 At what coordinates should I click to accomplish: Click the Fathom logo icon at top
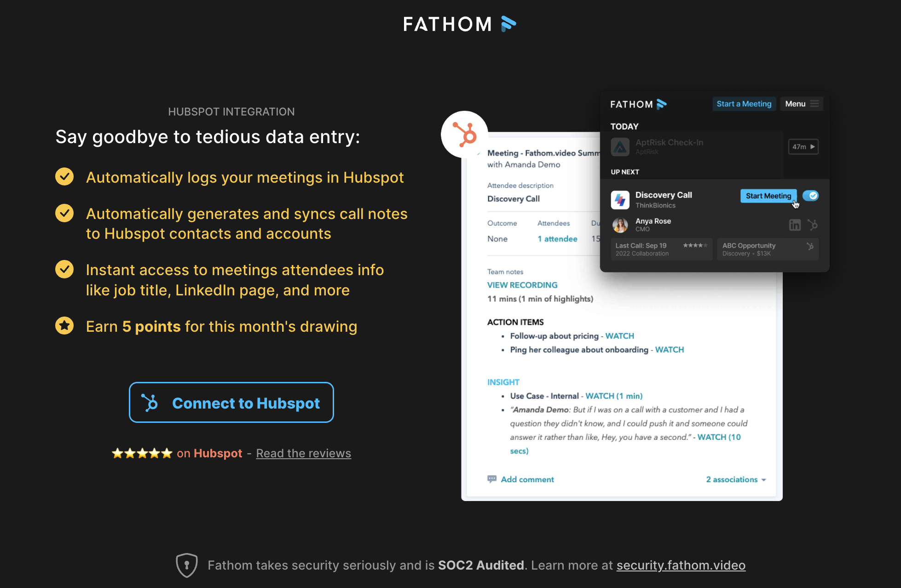pyautogui.click(x=509, y=23)
